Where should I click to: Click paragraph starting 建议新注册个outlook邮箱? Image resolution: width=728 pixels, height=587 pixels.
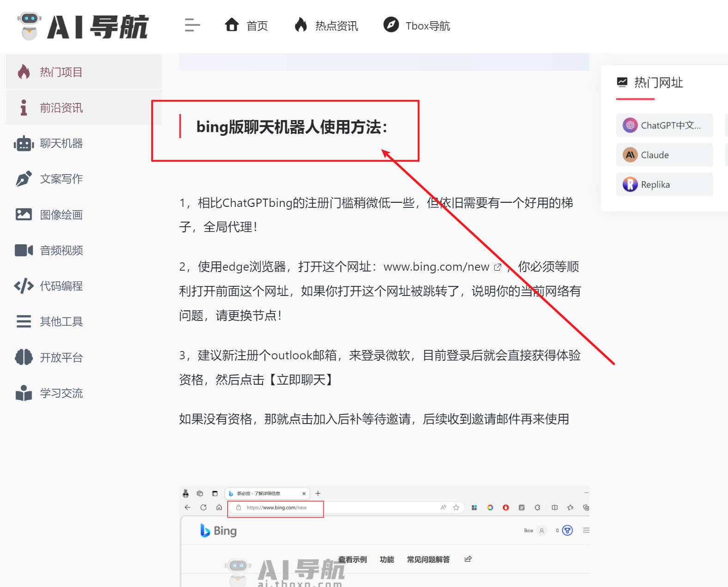pyautogui.click(x=380, y=367)
